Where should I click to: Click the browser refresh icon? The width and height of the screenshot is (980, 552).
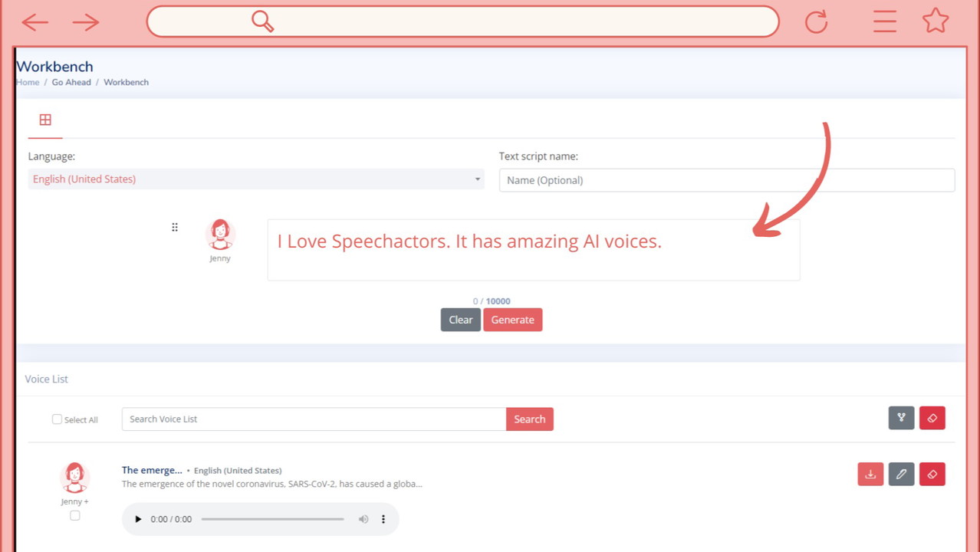pyautogui.click(x=816, y=21)
